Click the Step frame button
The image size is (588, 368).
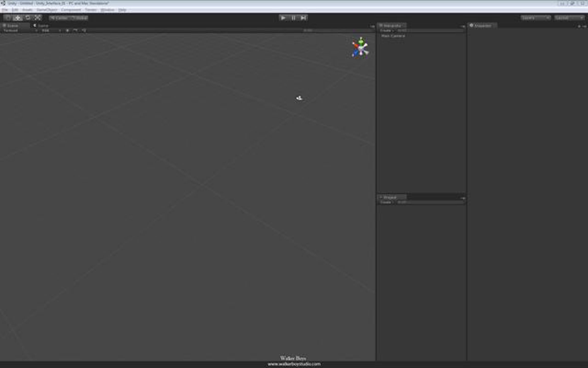pos(303,18)
